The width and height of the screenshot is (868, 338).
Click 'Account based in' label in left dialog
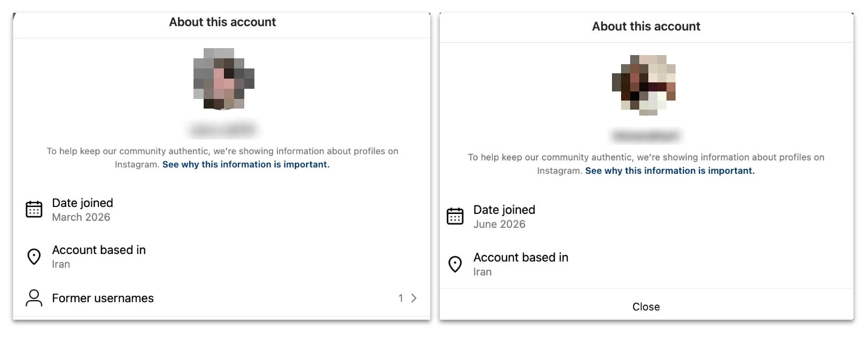point(99,250)
